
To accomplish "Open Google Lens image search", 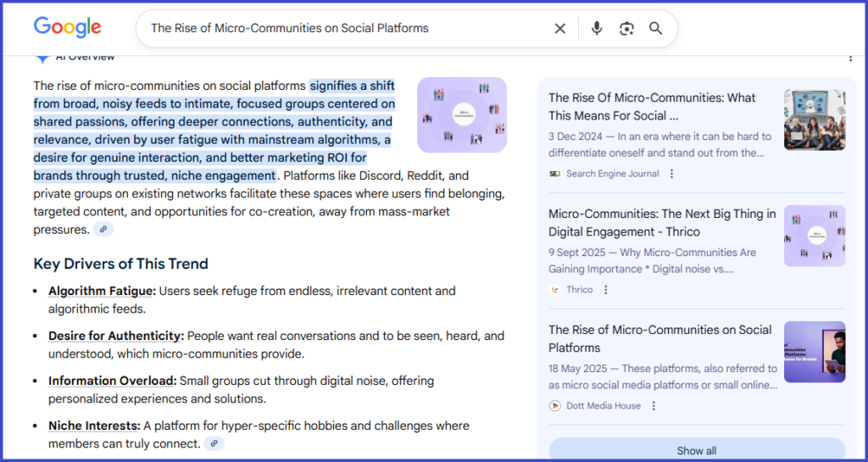I will [x=626, y=29].
